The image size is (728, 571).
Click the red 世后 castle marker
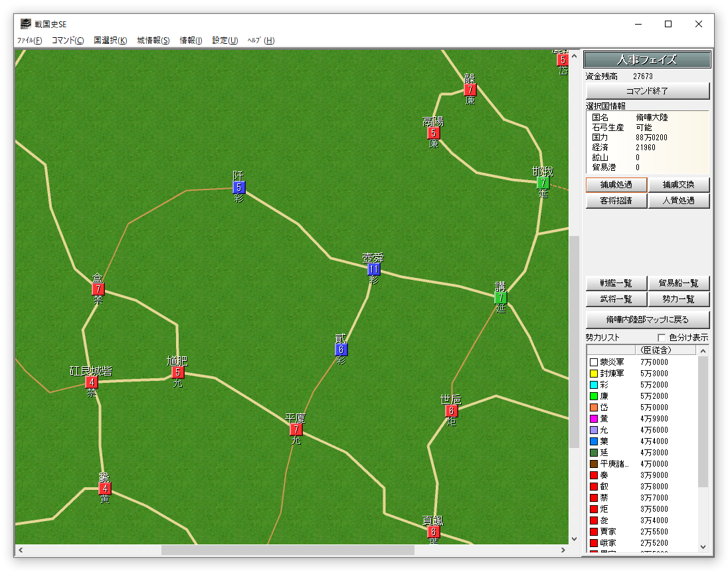pos(451,411)
